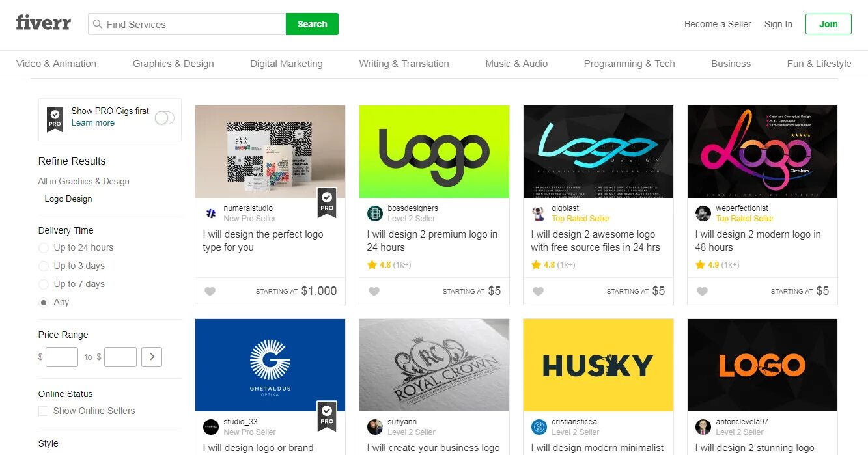Click the fiverr logo
868x455 pixels.
coord(43,23)
